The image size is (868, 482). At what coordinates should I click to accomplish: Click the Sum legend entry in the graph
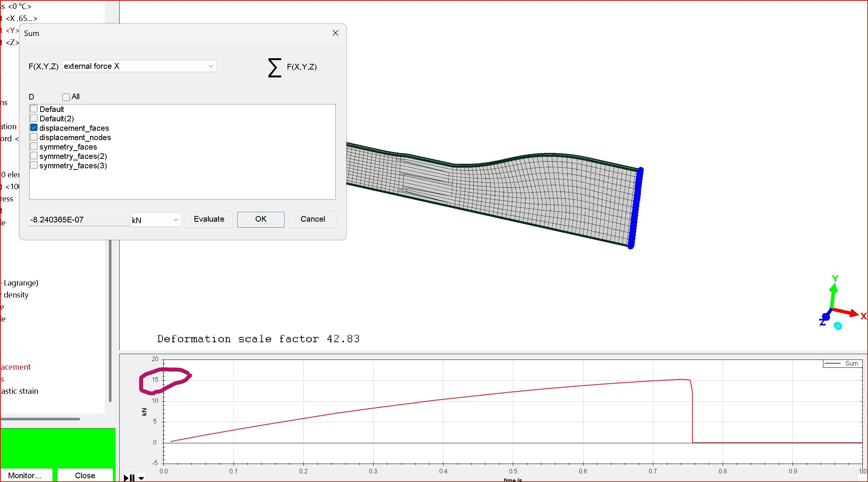(843, 363)
